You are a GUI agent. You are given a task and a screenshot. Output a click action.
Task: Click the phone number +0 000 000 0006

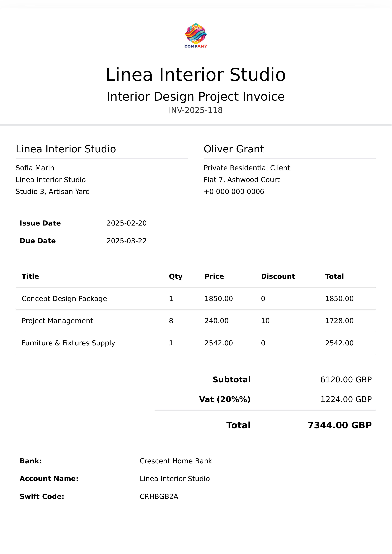tap(234, 191)
